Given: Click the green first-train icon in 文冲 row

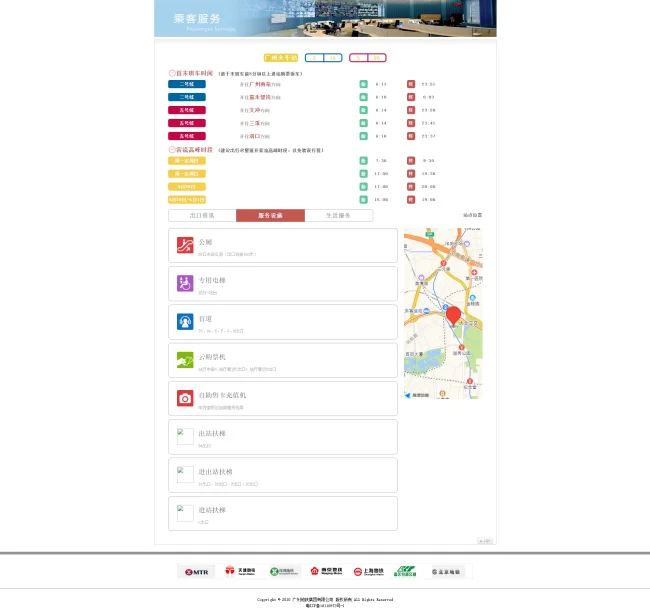Looking at the screenshot, I should coord(363,110).
